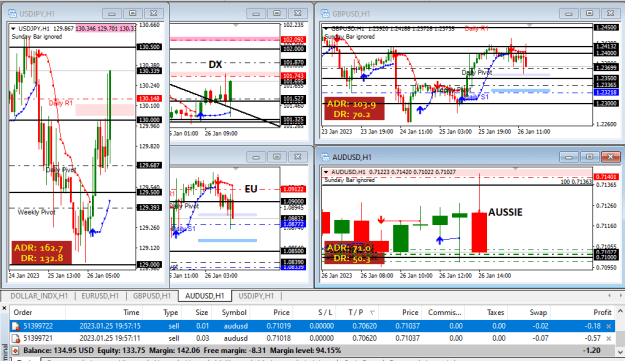625x361 pixels.
Task: Click the GBPUSD,H1 window title icon
Action: pos(325,14)
